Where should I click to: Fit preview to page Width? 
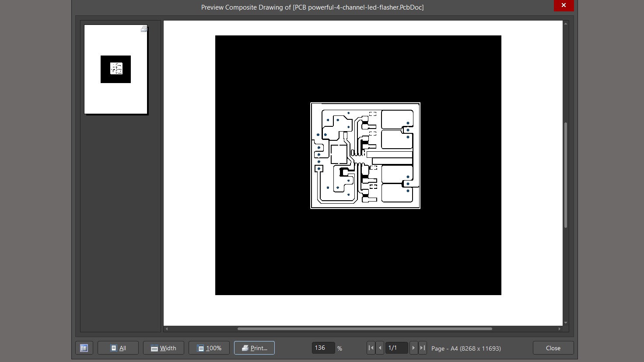tap(164, 348)
